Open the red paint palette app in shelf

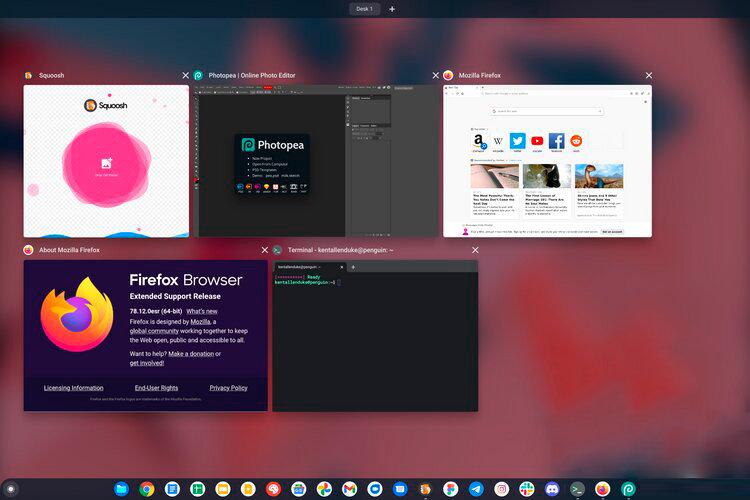pos(274,489)
